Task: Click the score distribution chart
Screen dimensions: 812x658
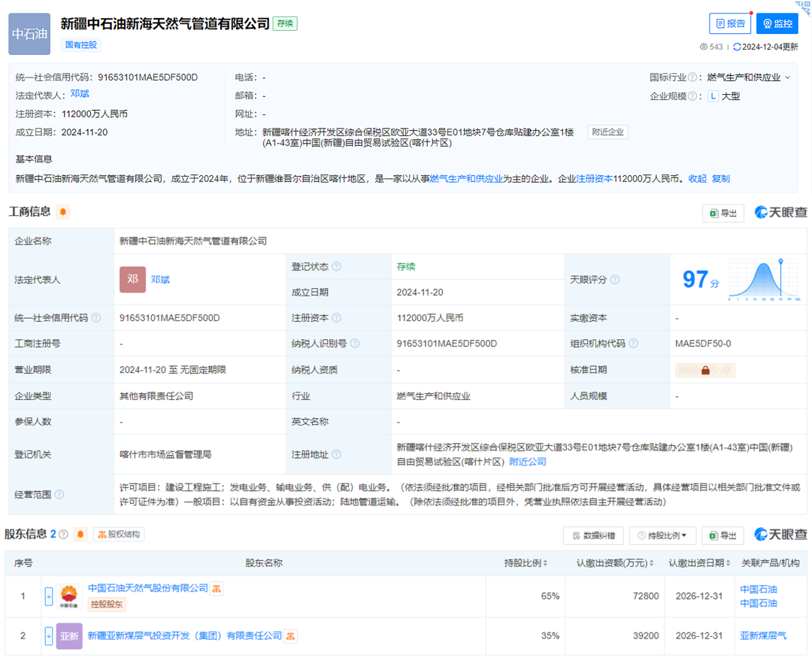Action: click(x=765, y=279)
